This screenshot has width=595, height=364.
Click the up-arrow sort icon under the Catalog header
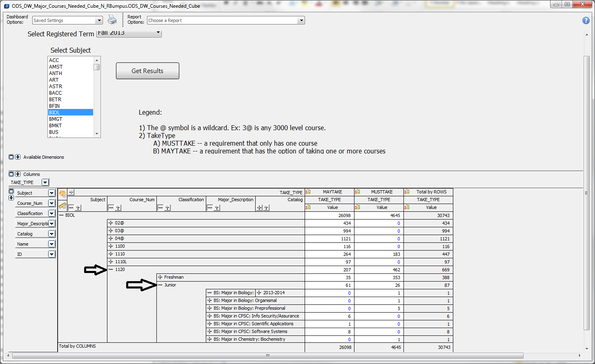tap(266, 208)
